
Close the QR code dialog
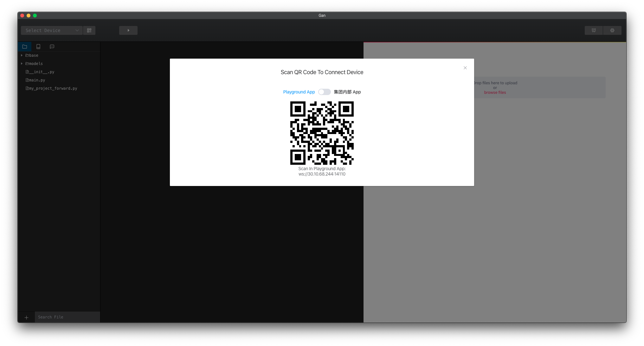(x=465, y=68)
